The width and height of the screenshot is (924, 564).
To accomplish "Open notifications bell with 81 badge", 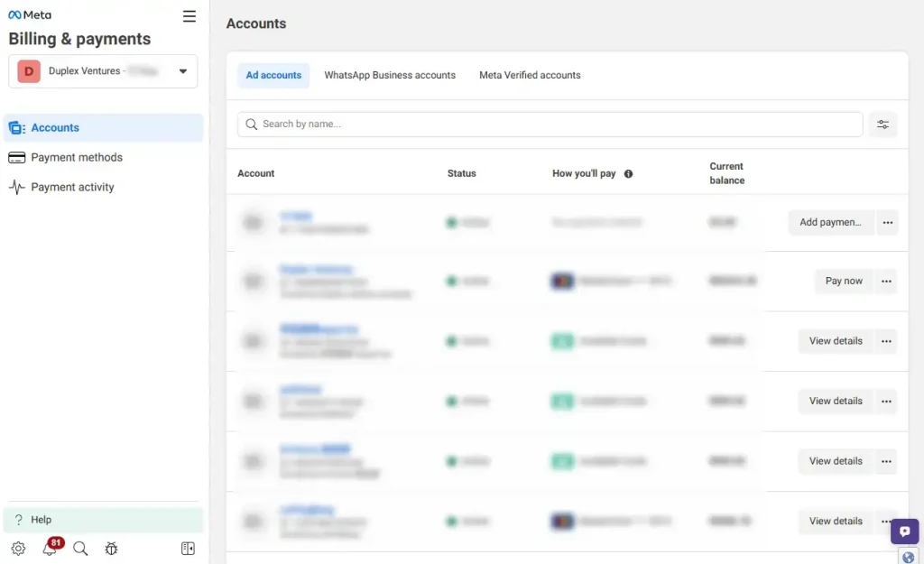I will [x=50, y=549].
